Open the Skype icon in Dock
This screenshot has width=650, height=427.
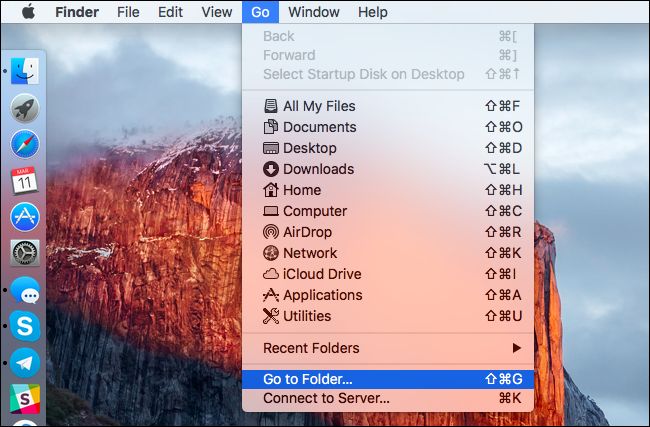(x=25, y=325)
